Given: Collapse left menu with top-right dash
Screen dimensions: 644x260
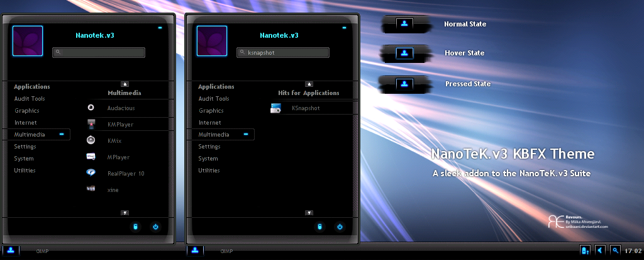Looking at the screenshot, I should tap(160, 28).
